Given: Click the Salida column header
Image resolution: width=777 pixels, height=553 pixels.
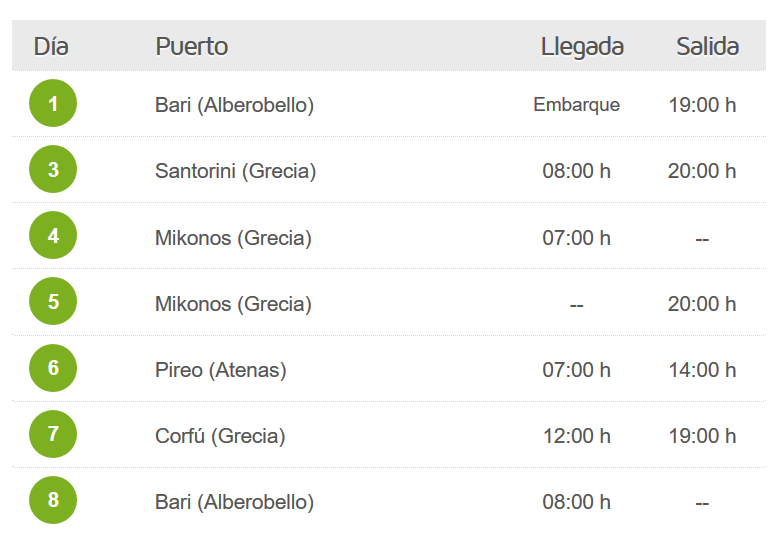Looking at the screenshot, I should [x=708, y=47].
